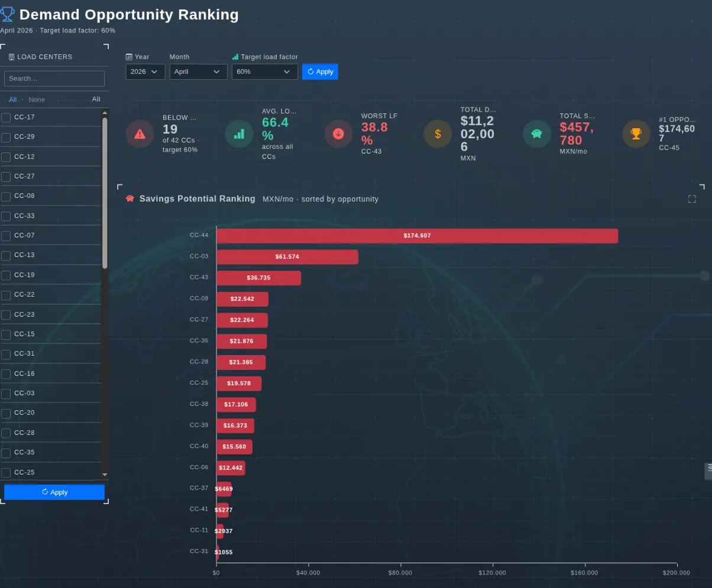Click the orange dollar sign KPI icon
712x588 pixels.
pos(438,134)
